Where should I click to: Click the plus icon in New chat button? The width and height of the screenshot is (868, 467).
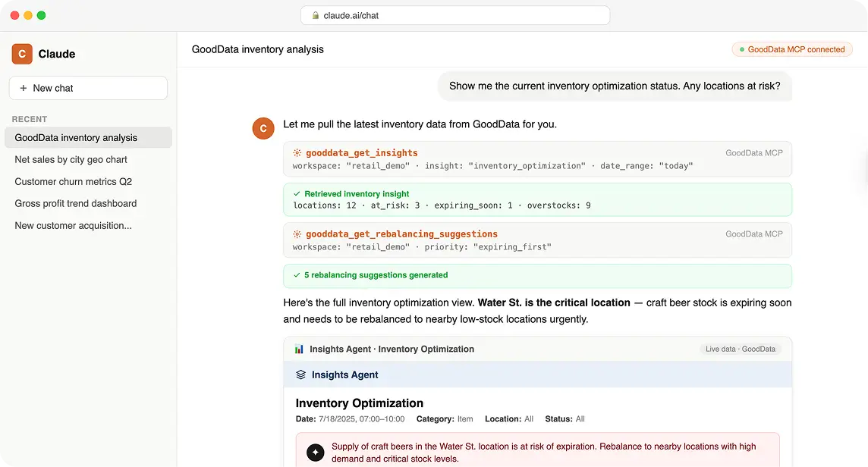[x=24, y=88]
